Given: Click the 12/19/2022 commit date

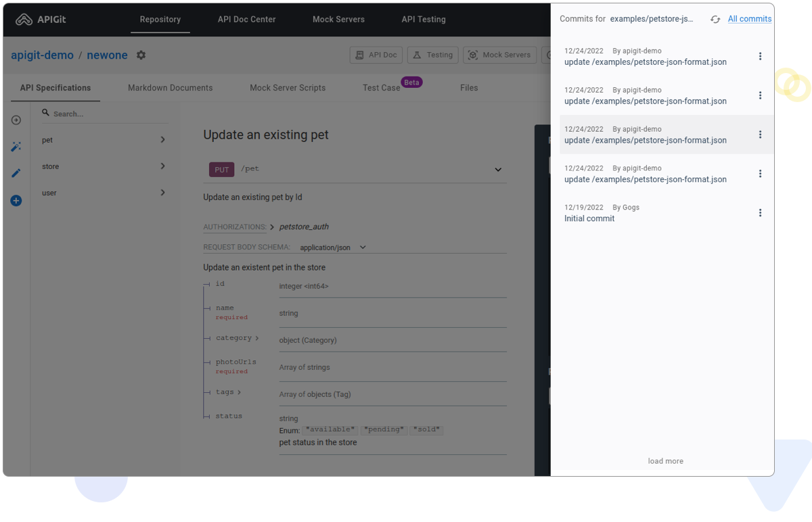Looking at the screenshot, I should pyautogui.click(x=584, y=208).
